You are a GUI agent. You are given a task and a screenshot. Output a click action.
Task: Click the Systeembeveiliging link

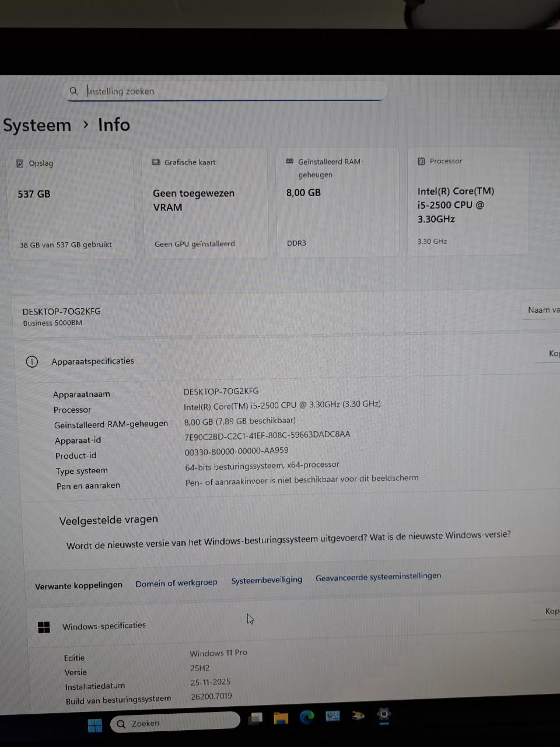(267, 579)
